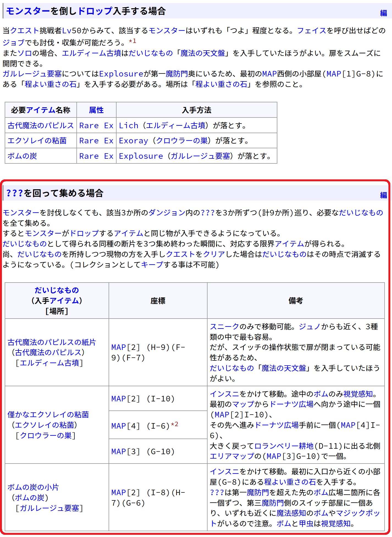Open Explosure link in the ガルレージュ要塞 paragraph
The image size is (392, 537).
click(121, 74)
